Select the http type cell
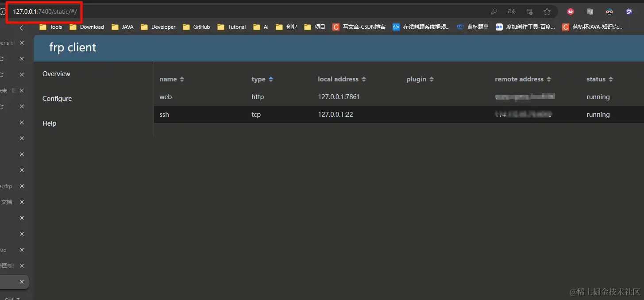The height and width of the screenshot is (300, 644). coord(258,97)
